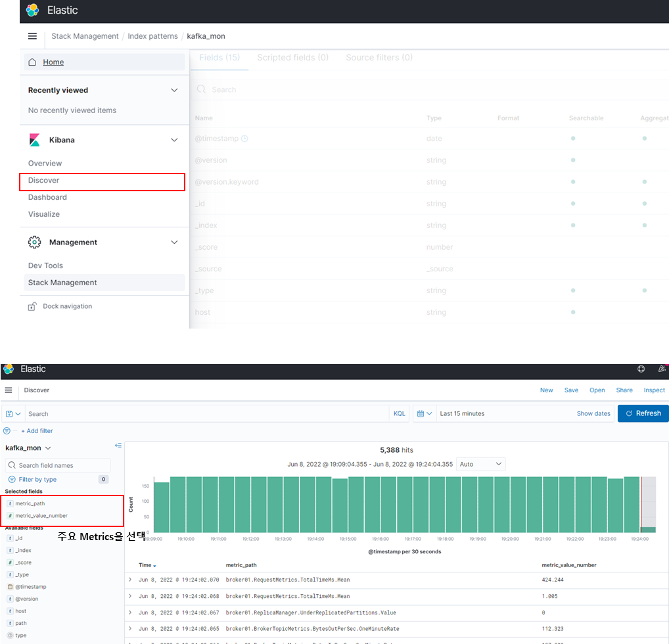Image resolution: width=669 pixels, height=644 pixels.
Task: Click the saved query disk icon
Action: tap(11, 413)
